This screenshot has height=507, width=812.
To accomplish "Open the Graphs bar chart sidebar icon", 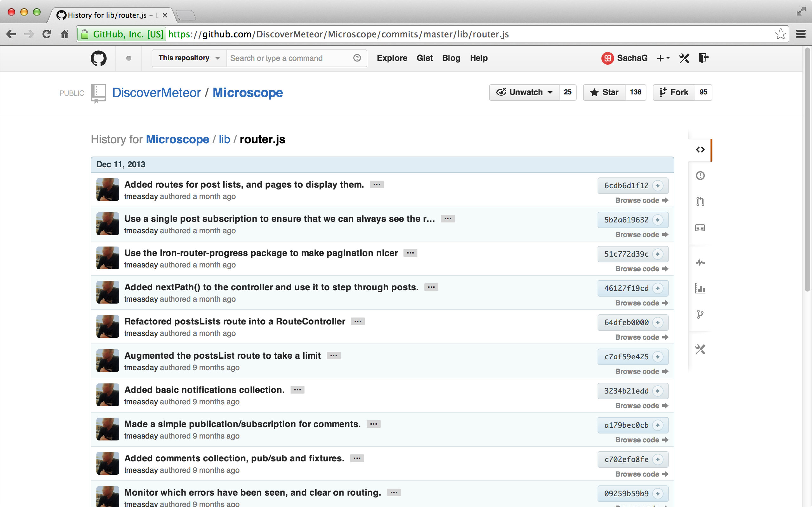I will [700, 288].
